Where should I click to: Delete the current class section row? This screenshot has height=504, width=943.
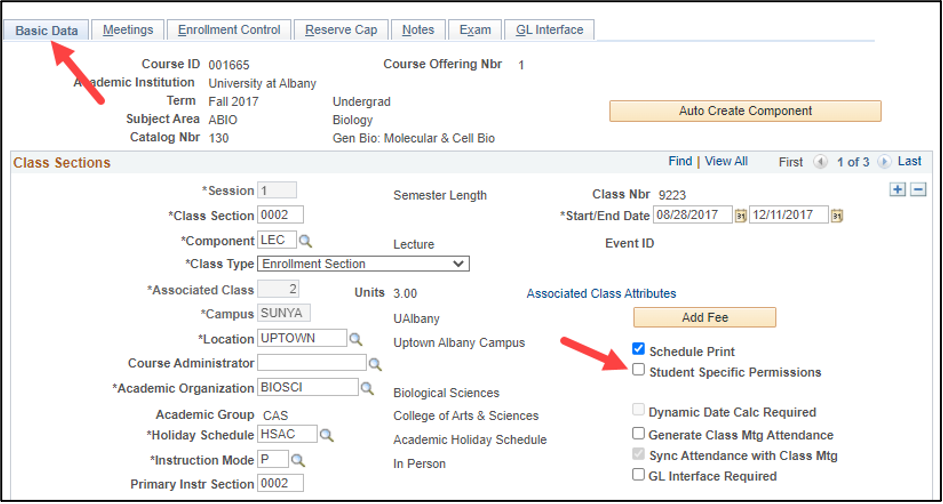coord(917,190)
